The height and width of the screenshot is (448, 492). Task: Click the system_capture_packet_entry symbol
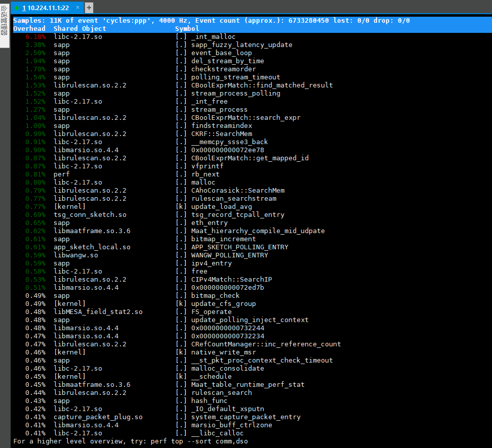245,417
